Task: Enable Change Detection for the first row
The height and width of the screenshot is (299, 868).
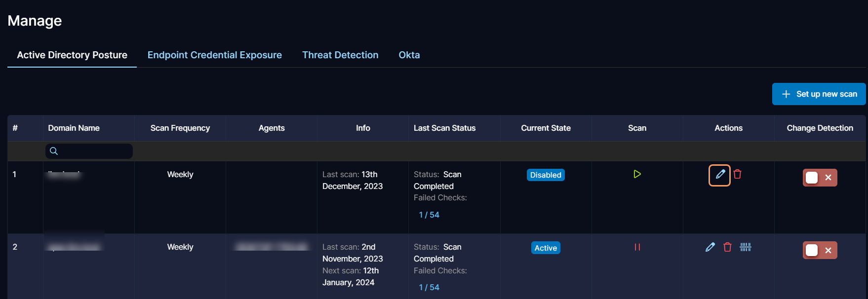Action: (819, 178)
